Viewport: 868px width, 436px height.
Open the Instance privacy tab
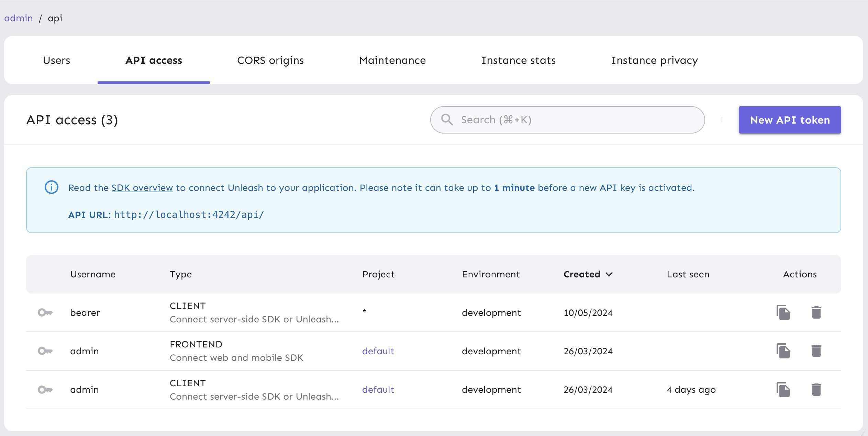tap(654, 60)
